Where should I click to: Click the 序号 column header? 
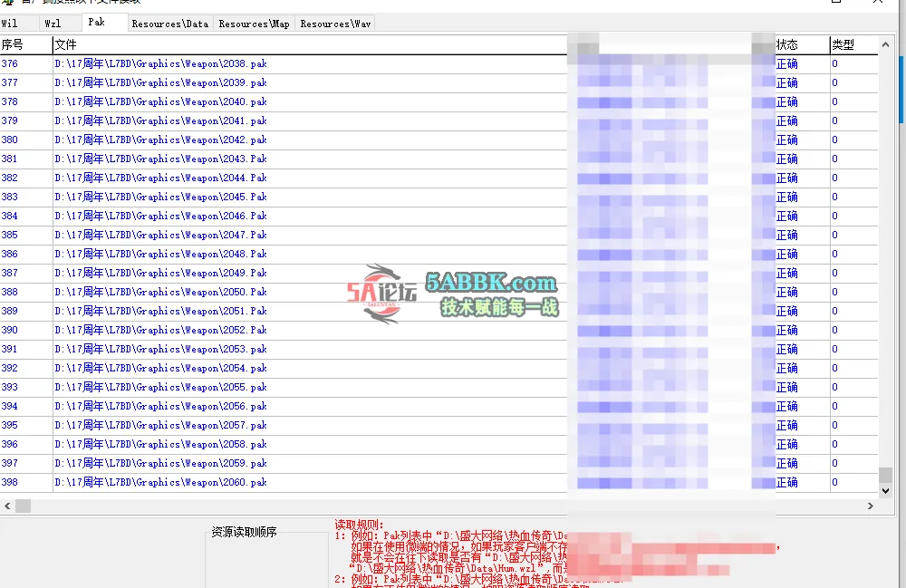click(x=26, y=44)
